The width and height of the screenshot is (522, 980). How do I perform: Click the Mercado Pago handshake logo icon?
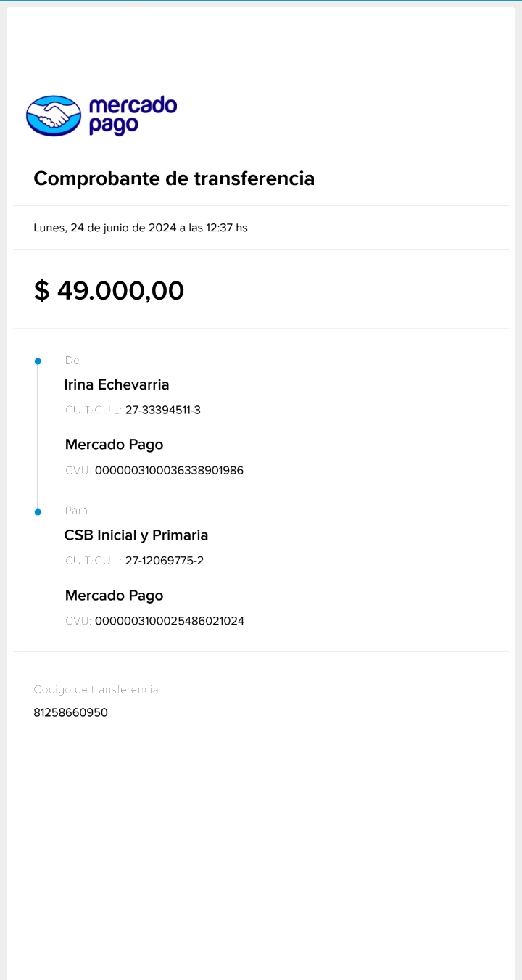coord(54,116)
